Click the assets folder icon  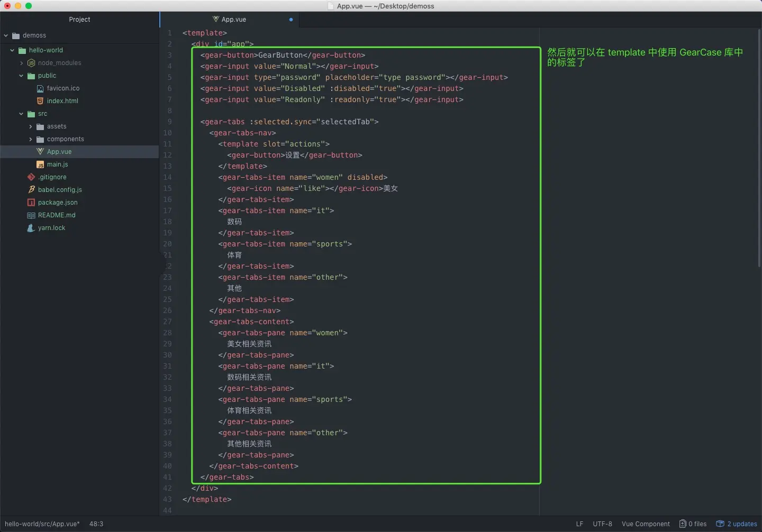pyautogui.click(x=40, y=126)
